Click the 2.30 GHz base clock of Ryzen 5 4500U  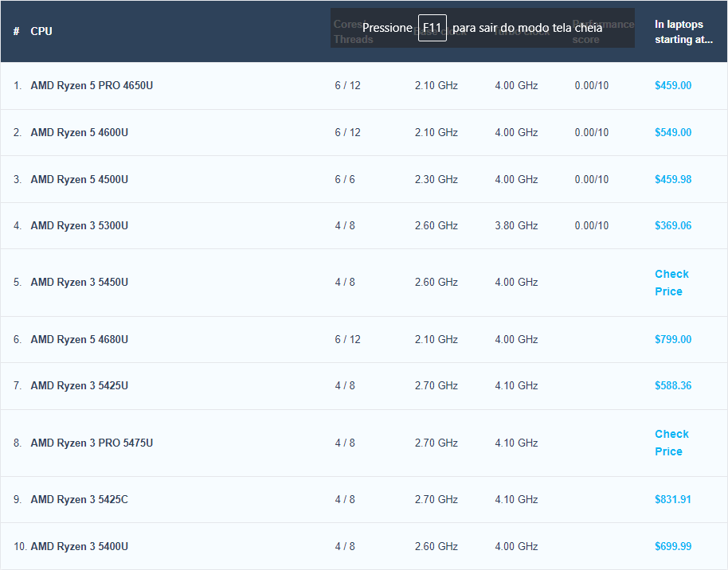[x=436, y=179]
